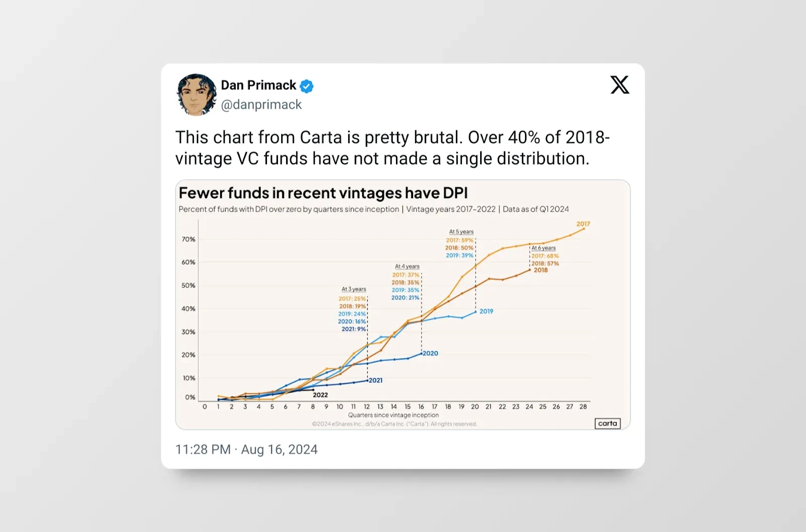Select the light blue 2019 line end label
This screenshot has height=532, width=806.
point(486,311)
